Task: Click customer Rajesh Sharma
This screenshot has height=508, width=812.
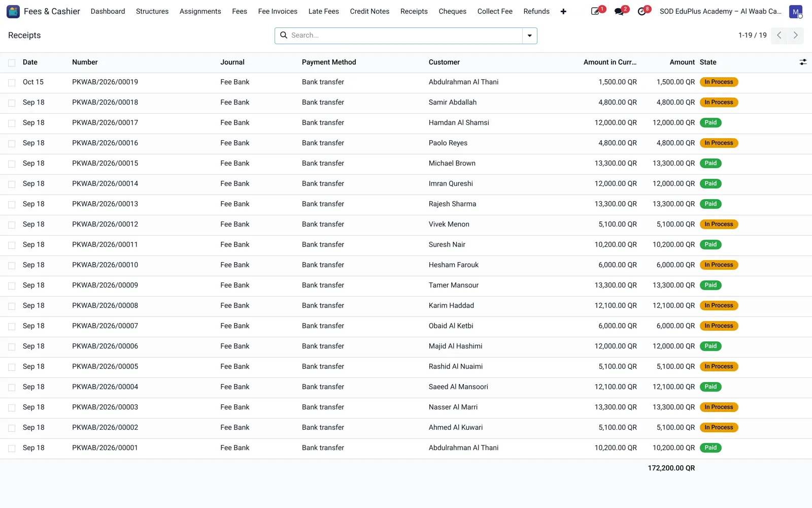Action: click(x=452, y=204)
